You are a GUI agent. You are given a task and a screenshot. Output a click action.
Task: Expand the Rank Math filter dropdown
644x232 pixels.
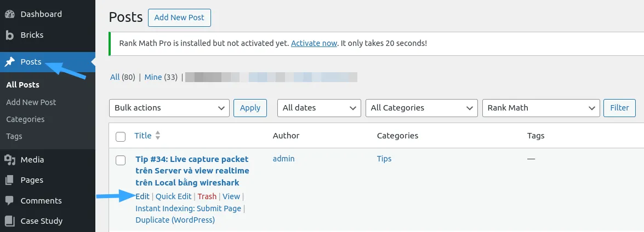[540, 108]
